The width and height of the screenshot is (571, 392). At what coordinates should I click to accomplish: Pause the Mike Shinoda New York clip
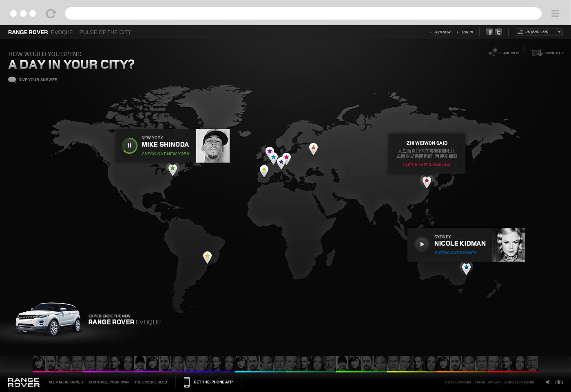(x=129, y=145)
